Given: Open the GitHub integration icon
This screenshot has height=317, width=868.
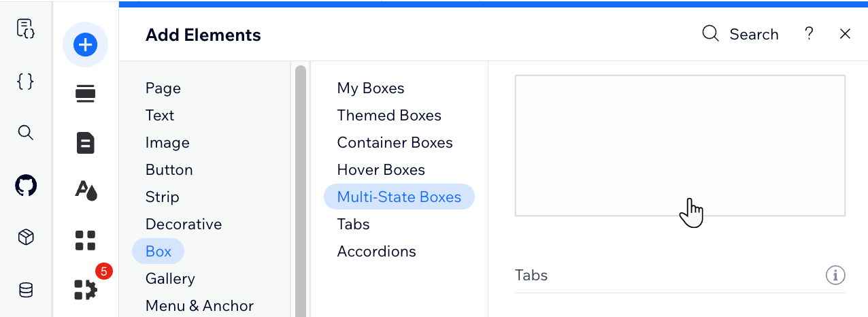Looking at the screenshot, I should (x=26, y=185).
